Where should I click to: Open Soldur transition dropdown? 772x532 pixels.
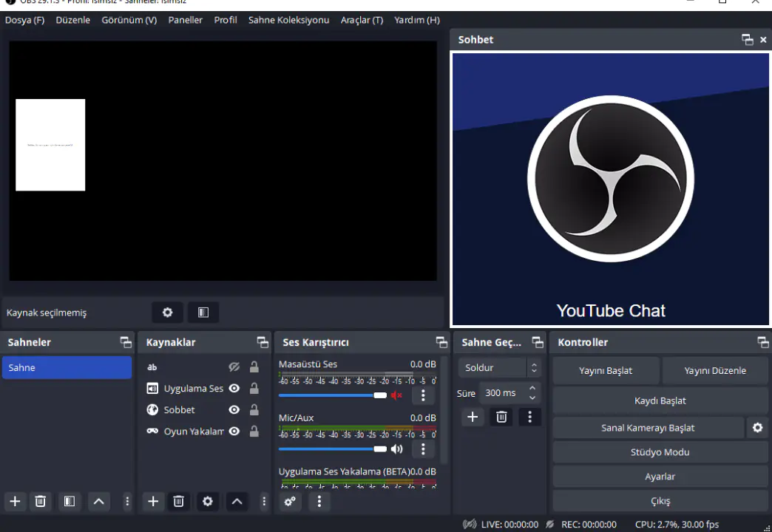499,368
